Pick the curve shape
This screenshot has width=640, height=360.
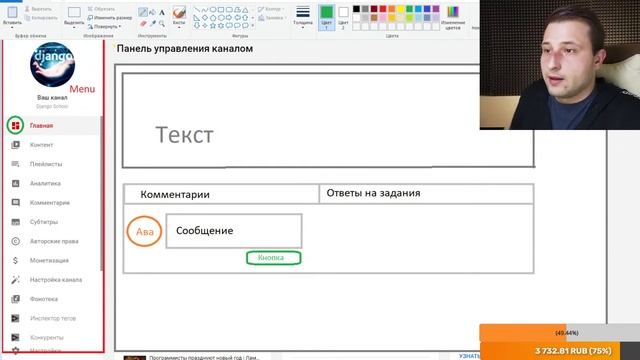(x=204, y=10)
